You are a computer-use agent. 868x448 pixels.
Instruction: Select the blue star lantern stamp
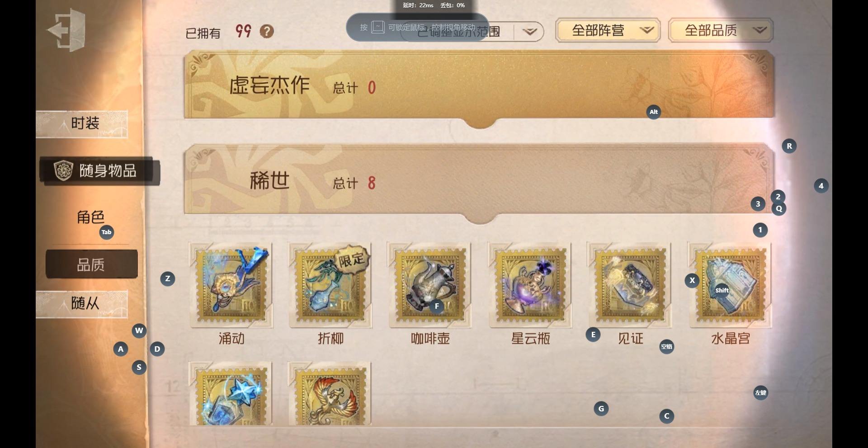231,394
